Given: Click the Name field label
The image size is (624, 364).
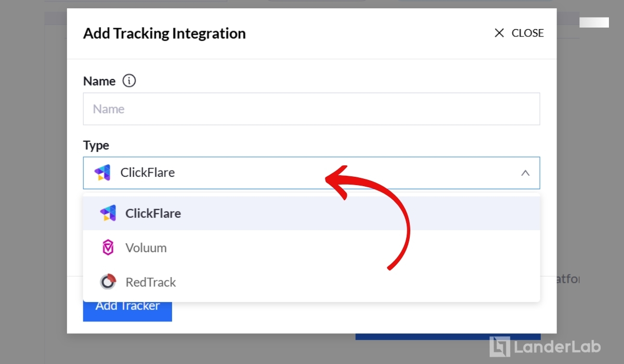Looking at the screenshot, I should click(x=99, y=81).
